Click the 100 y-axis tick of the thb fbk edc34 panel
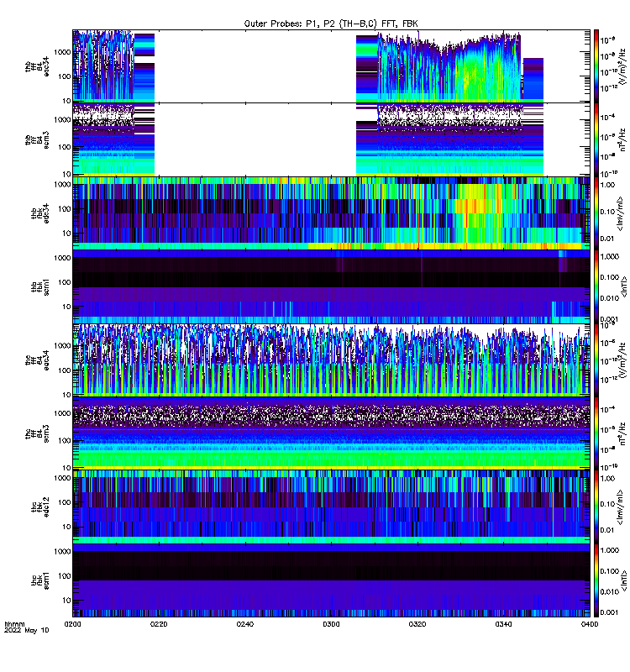 coord(66,208)
